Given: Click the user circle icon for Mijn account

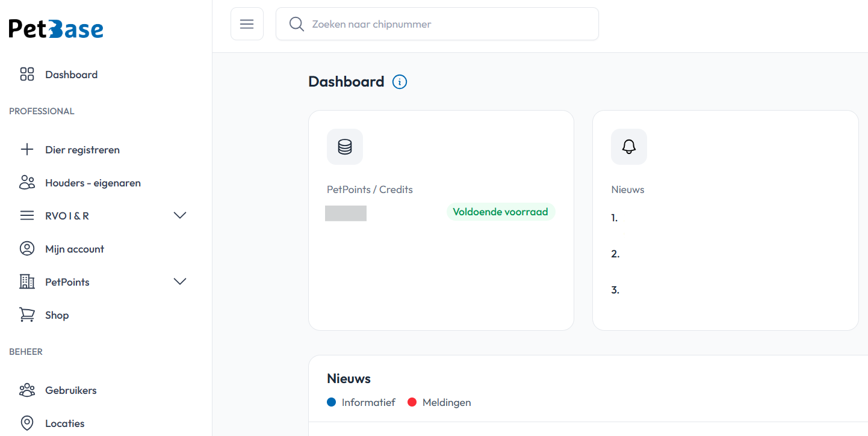Looking at the screenshot, I should pos(27,249).
